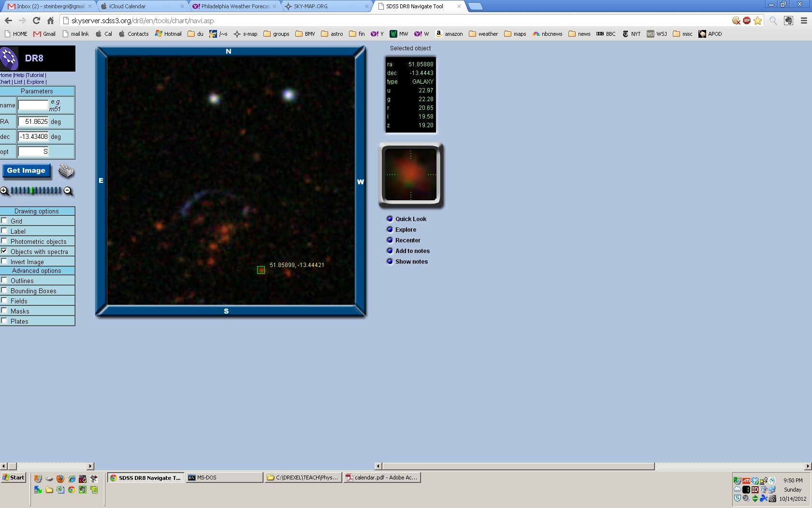Click the Evernote web clipper icon
Viewport: 812px width, 508px height.
[788, 21]
